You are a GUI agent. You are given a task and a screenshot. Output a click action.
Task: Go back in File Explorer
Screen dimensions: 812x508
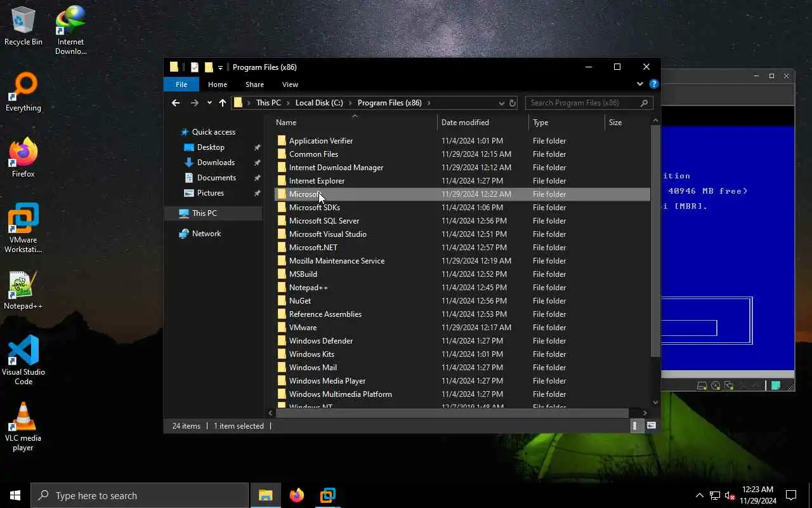pyautogui.click(x=176, y=103)
